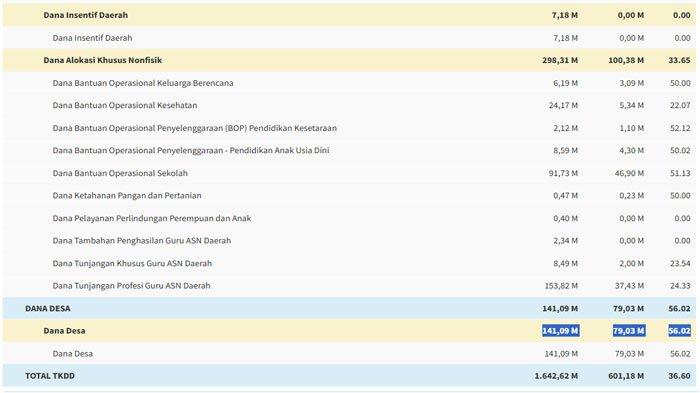Screen dimensions: 700x393
Task: Click the '4,30 M' realization value
Action: pyautogui.click(x=631, y=150)
